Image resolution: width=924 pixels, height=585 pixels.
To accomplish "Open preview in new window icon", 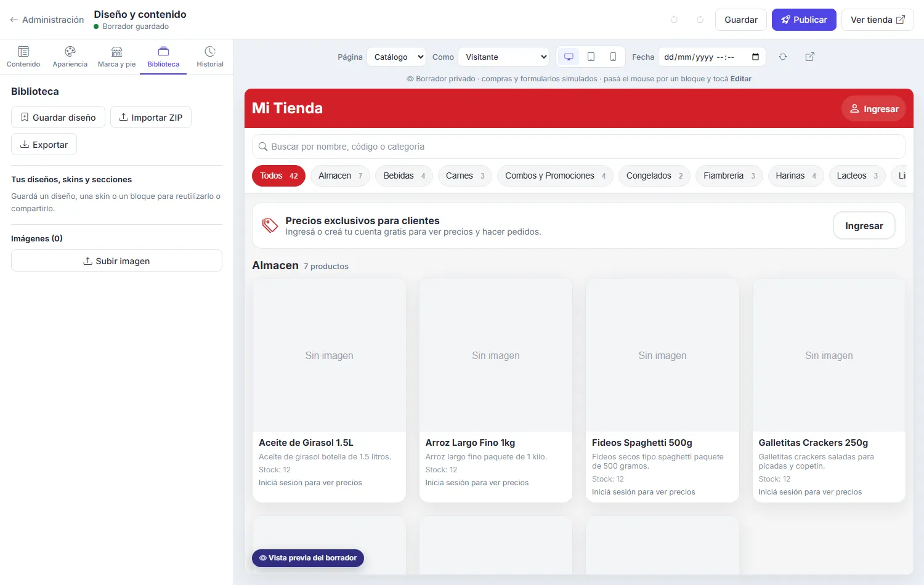I will pos(810,57).
